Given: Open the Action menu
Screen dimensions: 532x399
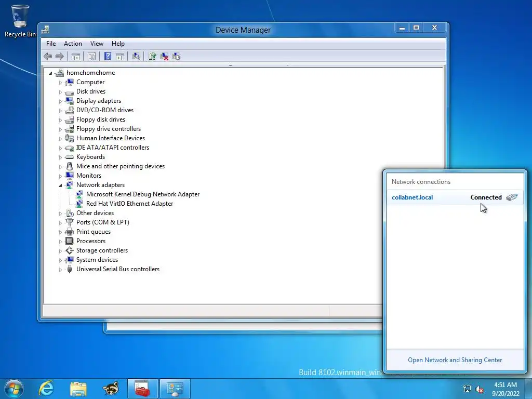Looking at the screenshot, I should click(x=73, y=44).
